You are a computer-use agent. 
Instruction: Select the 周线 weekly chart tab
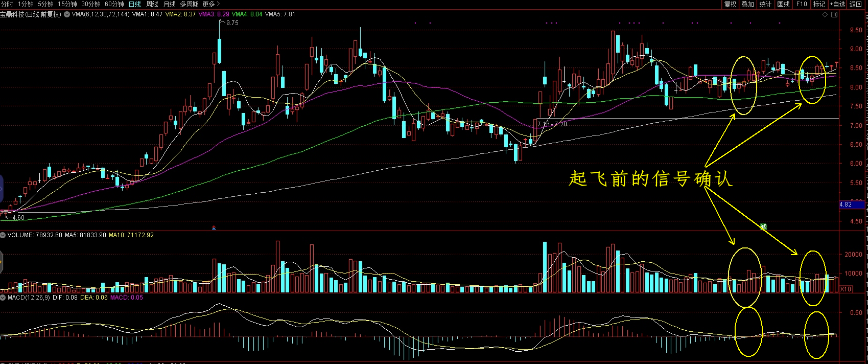(x=152, y=4)
